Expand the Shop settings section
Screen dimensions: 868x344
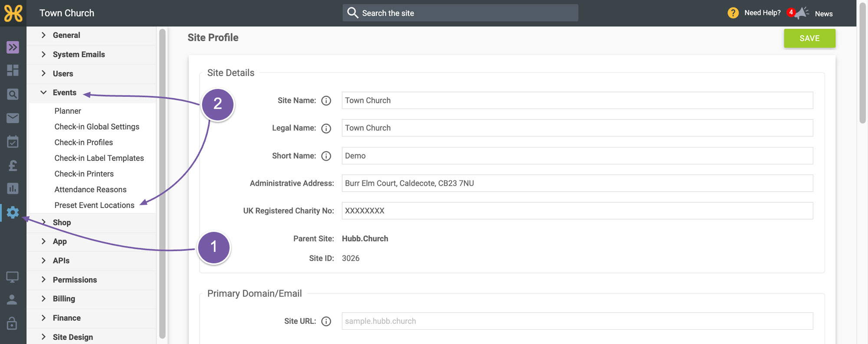[x=92, y=222]
